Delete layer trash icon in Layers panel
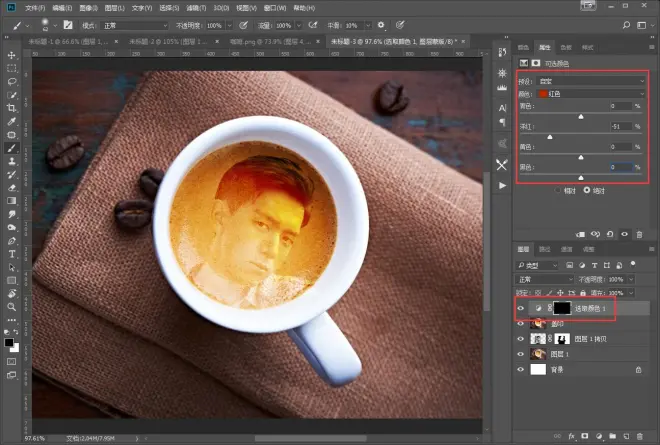Image resolution: width=660 pixels, height=445 pixels. click(x=640, y=436)
